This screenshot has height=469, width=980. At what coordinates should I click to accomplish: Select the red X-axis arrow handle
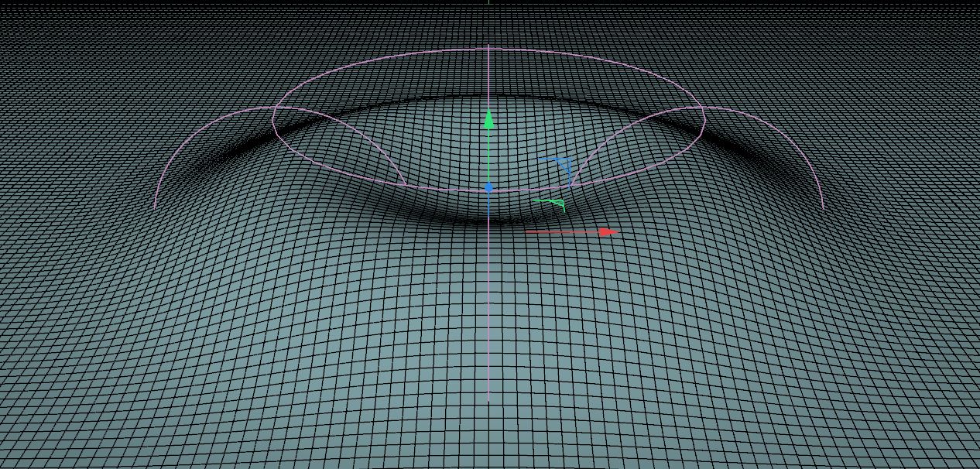point(608,231)
